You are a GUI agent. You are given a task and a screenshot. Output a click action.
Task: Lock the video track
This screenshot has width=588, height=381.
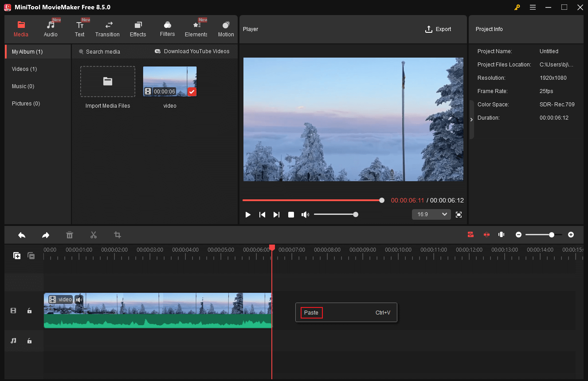pos(29,311)
